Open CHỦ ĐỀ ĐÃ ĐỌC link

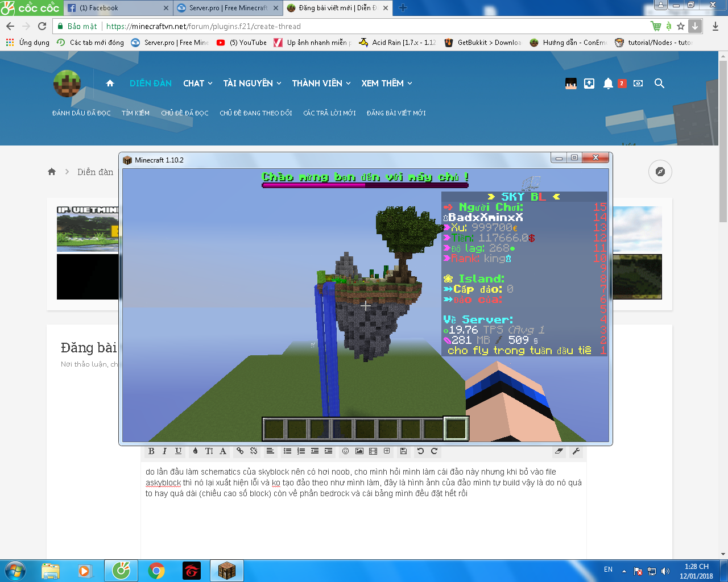tap(185, 113)
